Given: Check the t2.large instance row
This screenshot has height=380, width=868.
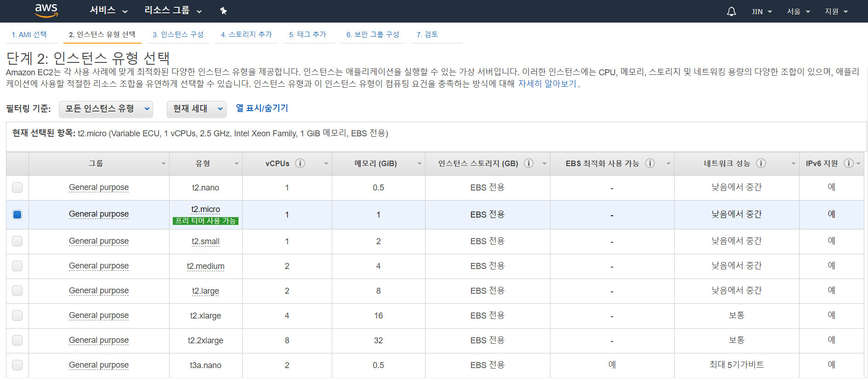Looking at the screenshot, I should (17, 291).
